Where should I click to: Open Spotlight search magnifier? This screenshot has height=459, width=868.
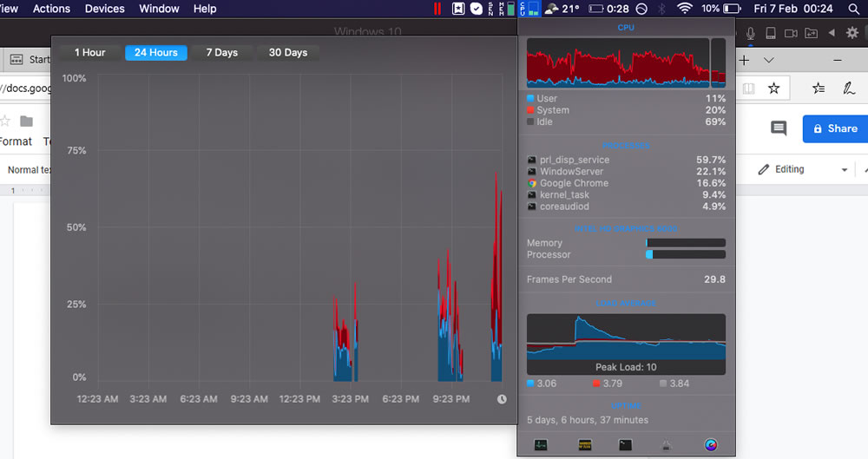click(854, 9)
